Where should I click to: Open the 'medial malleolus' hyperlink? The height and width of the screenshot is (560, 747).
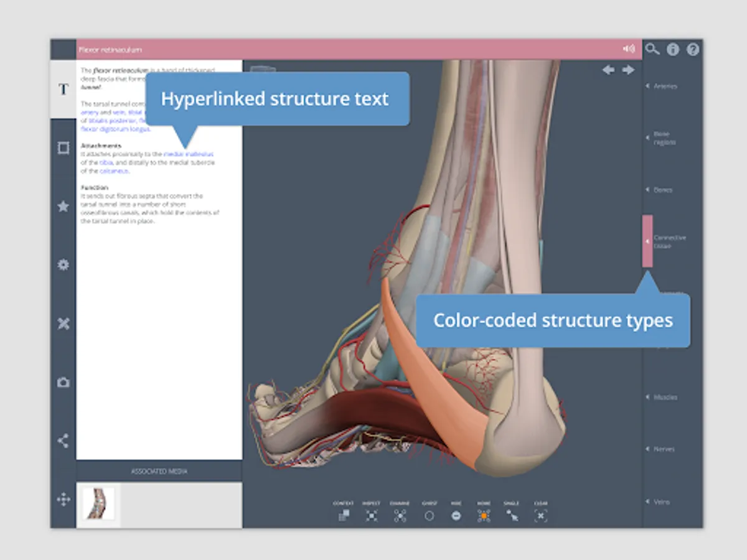[x=189, y=154]
